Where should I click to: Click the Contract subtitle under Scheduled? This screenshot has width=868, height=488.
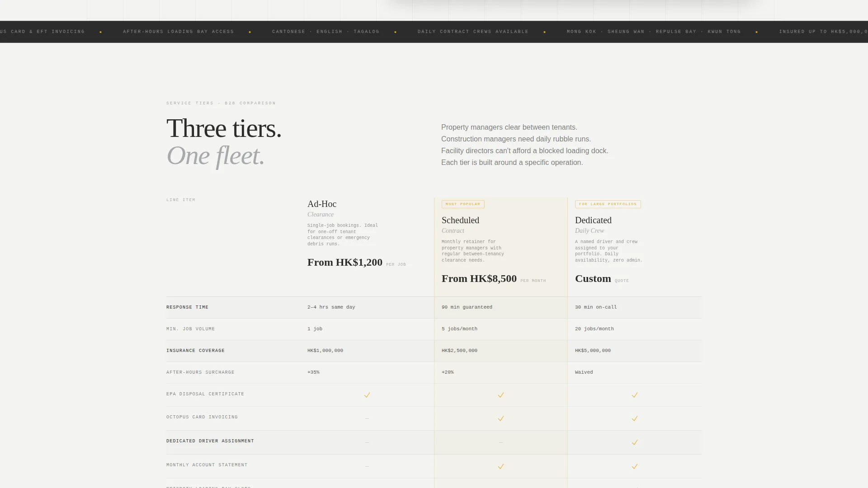click(x=453, y=231)
